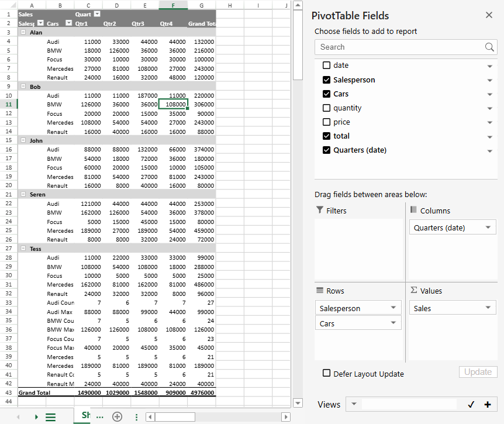Viewport: 504px width, 424px height.
Task: Click the vertical scrollbar down arrow
Action: [298, 403]
